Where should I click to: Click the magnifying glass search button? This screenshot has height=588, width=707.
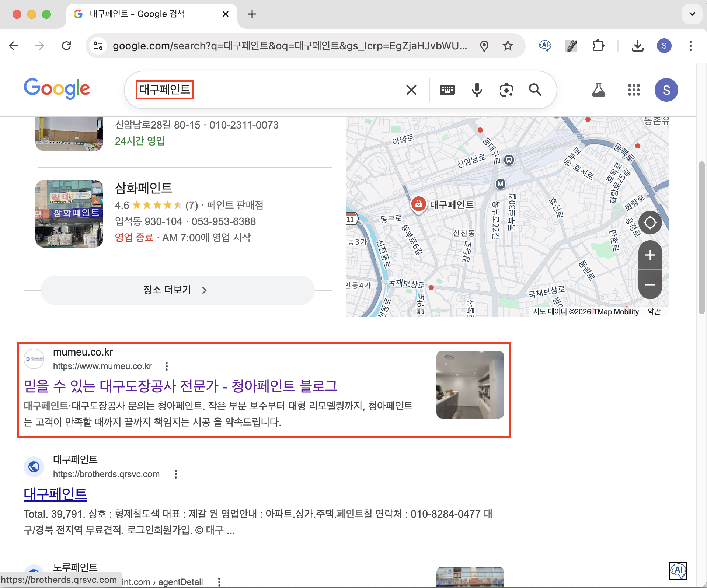535,90
